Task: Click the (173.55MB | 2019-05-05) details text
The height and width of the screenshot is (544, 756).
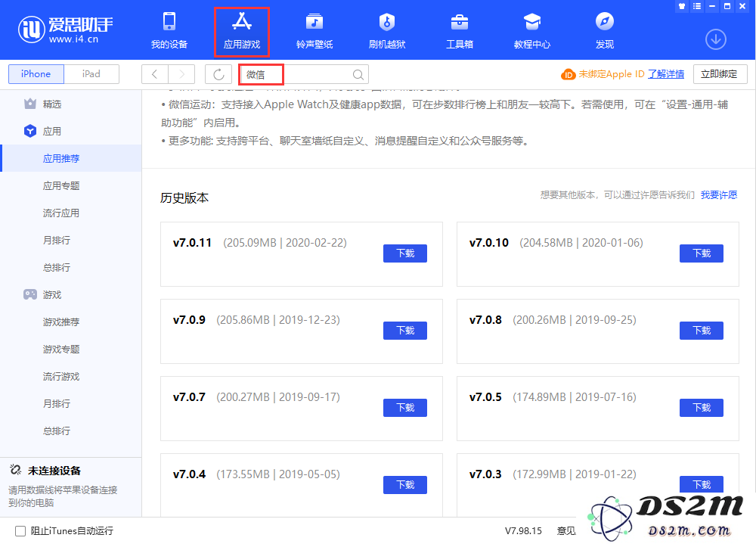Action: pos(278,474)
